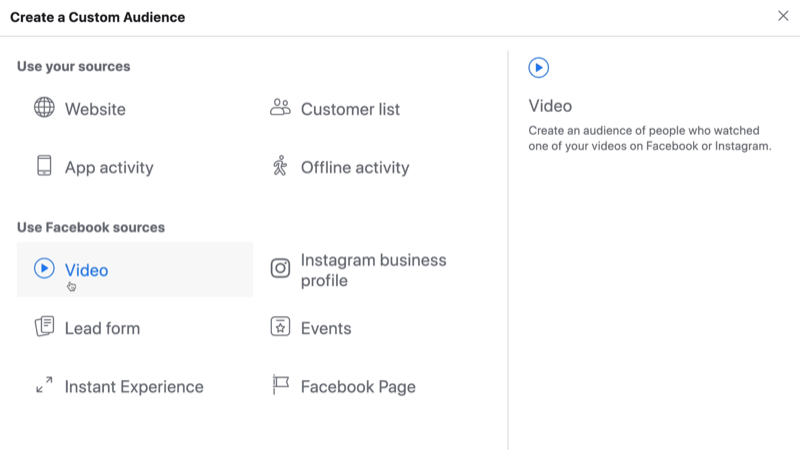Click the Use Facebook sources heading
The width and height of the screenshot is (800, 450).
(91, 227)
